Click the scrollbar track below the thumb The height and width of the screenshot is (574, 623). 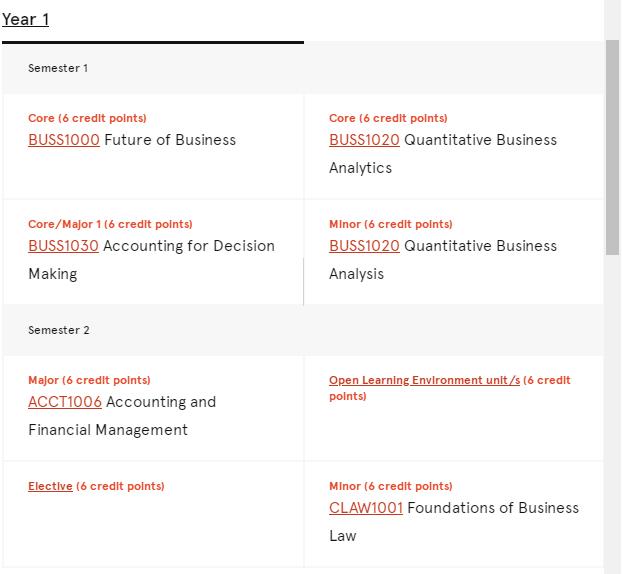612,413
